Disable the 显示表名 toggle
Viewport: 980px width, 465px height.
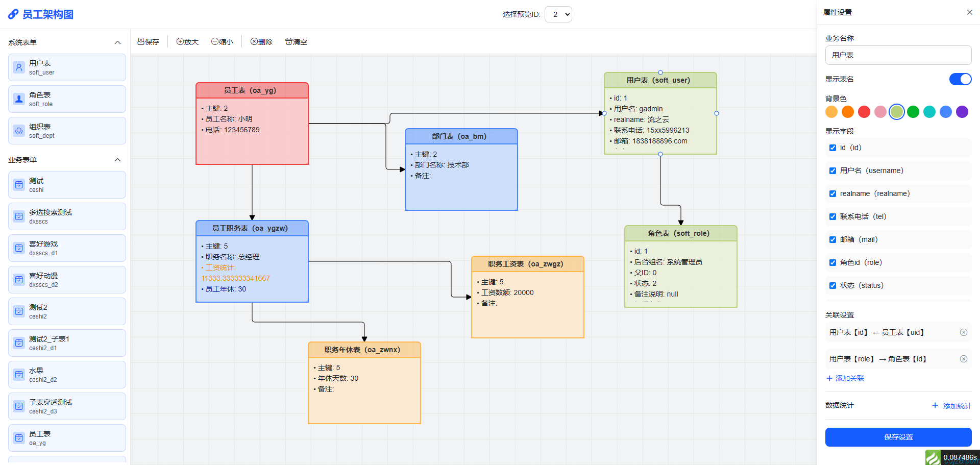[960, 79]
